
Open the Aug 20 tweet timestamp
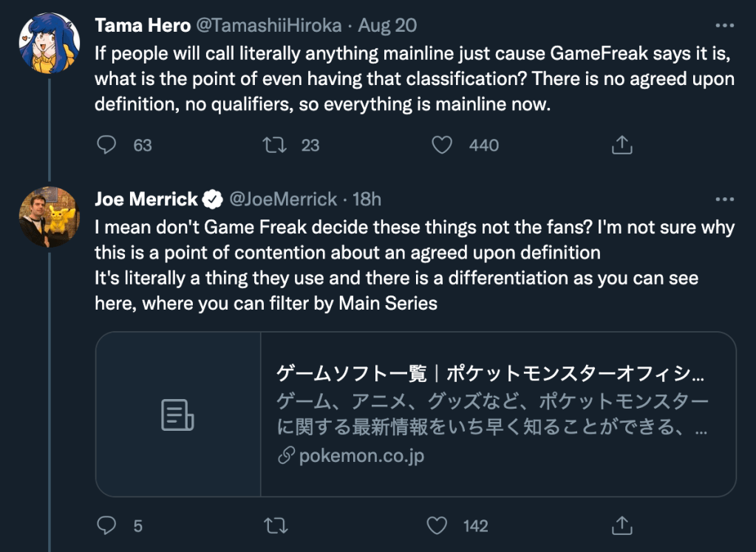tap(387, 26)
